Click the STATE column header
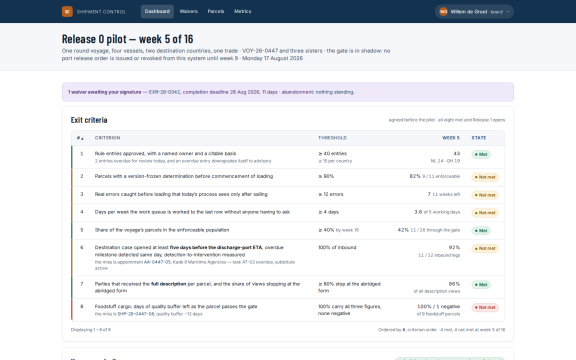The image size is (576, 360). point(479,138)
